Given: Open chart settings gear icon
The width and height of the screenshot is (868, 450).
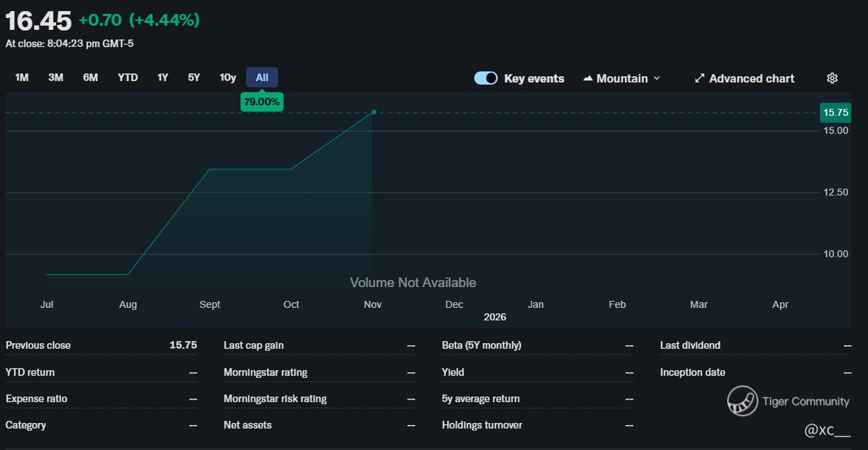Looking at the screenshot, I should click(832, 78).
